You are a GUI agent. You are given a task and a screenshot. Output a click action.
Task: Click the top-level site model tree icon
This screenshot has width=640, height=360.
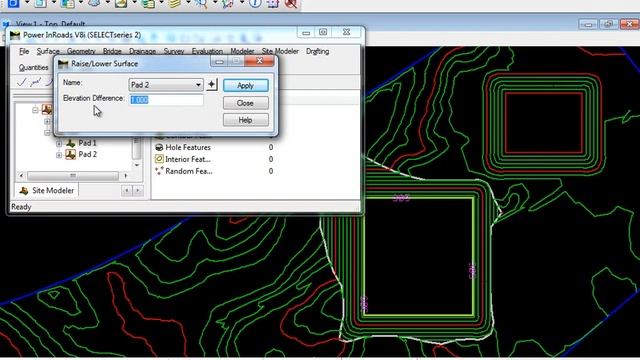click(x=47, y=109)
